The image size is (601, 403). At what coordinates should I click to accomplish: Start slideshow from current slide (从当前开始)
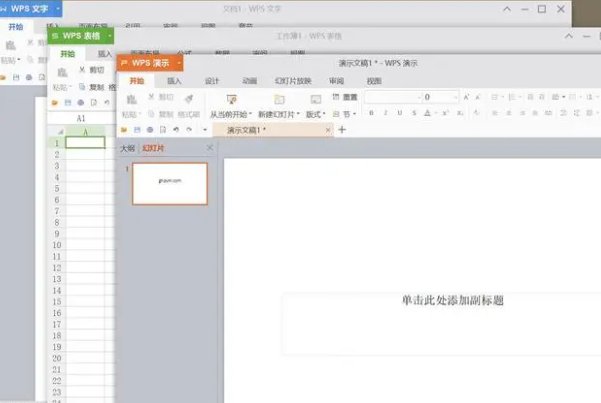point(231,114)
